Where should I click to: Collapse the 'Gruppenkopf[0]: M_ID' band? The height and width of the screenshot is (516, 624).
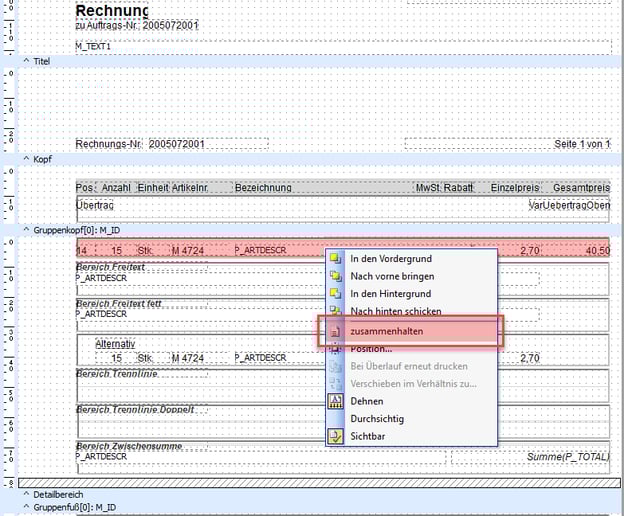click(x=26, y=229)
